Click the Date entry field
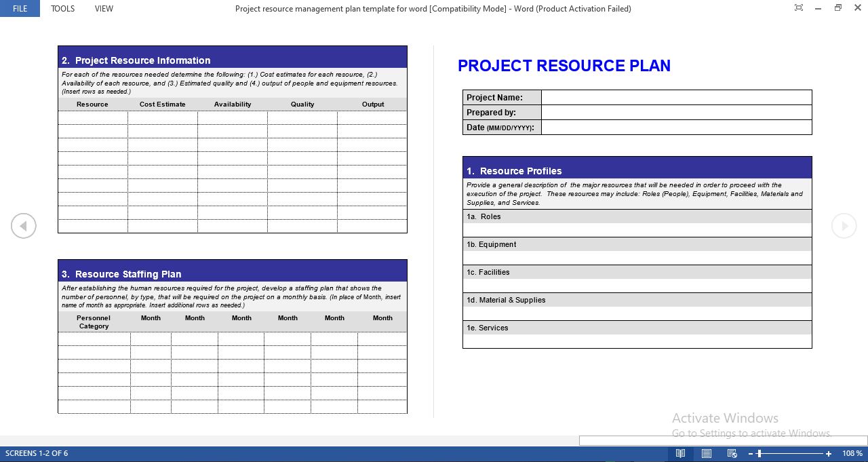The width and height of the screenshot is (868, 462). point(676,127)
